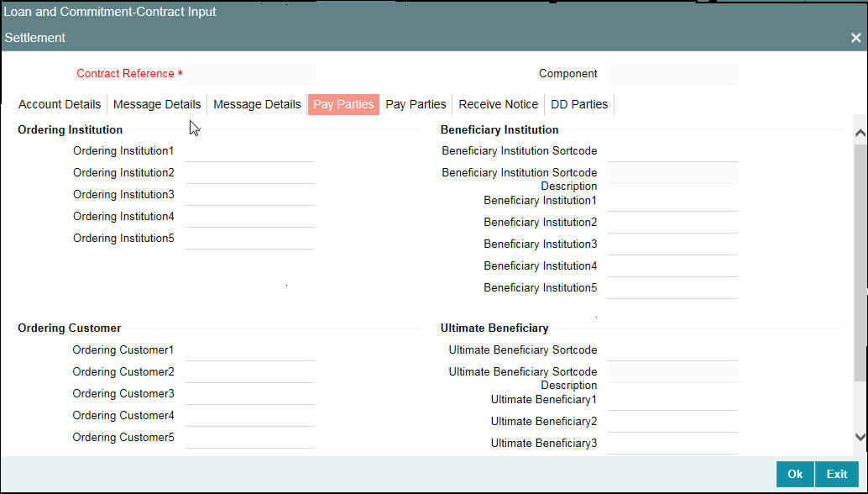Click the 'Beneficiary Institution' section heading
This screenshot has height=494, width=868.
tap(499, 129)
